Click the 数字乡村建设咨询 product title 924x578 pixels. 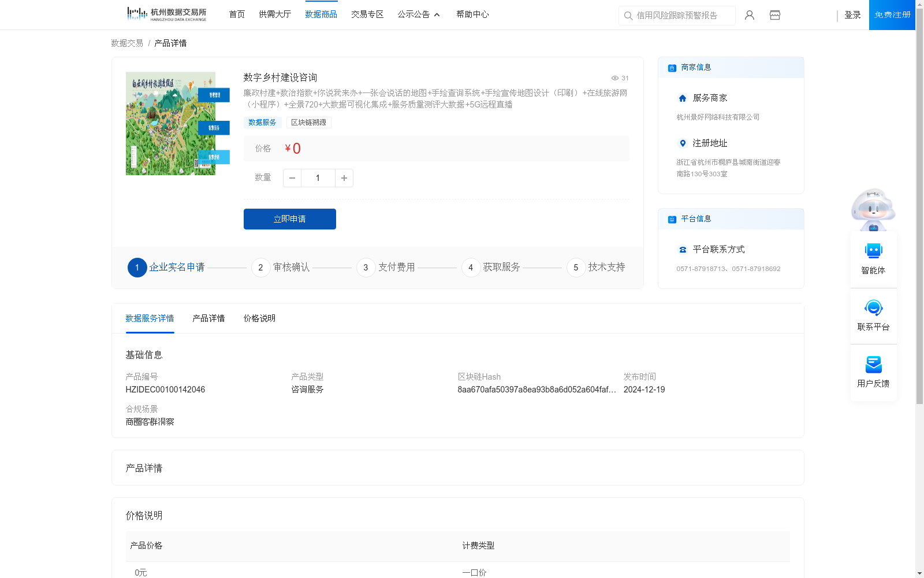280,77
